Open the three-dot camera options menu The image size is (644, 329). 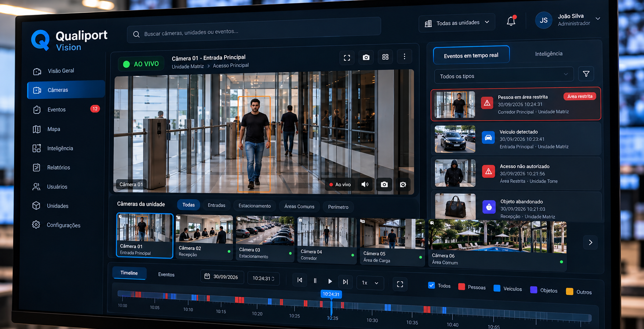tap(404, 57)
